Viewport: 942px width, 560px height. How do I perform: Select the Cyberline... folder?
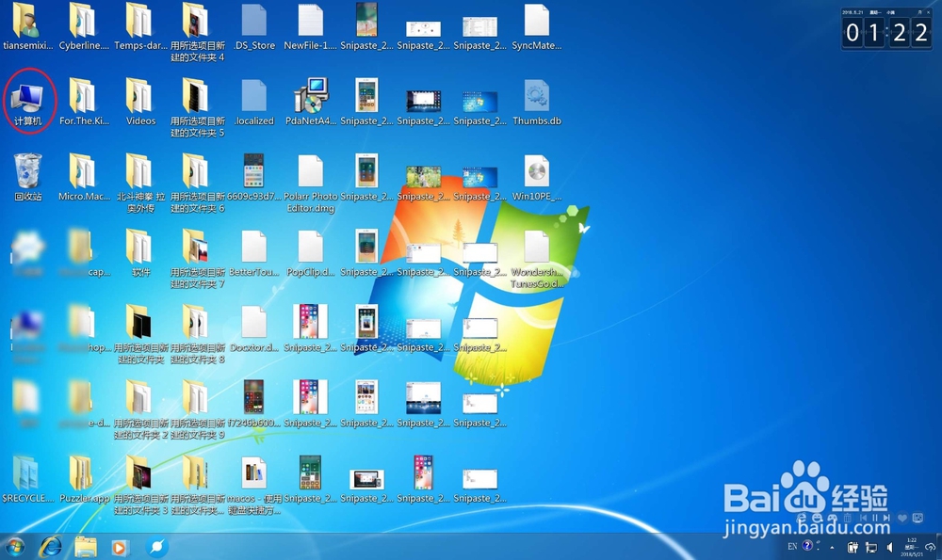pyautogui.click(x=84, y=26)
